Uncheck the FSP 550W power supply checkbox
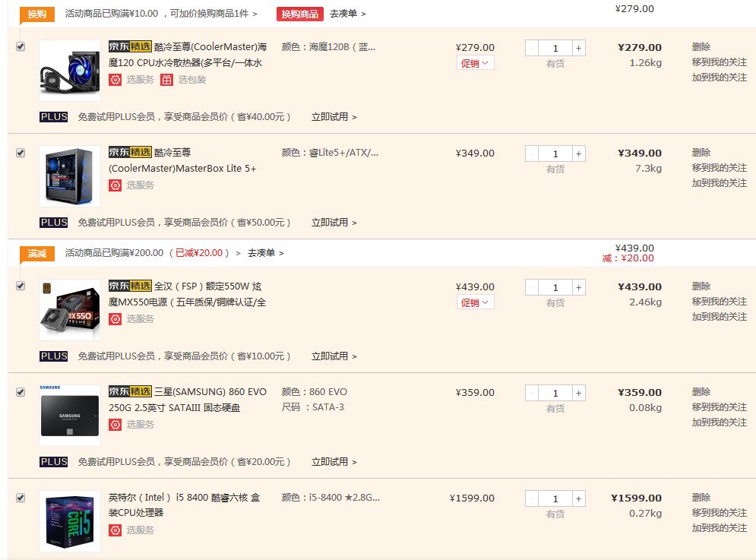The height and width of the screenshot is (560, 756). point(21,286)
